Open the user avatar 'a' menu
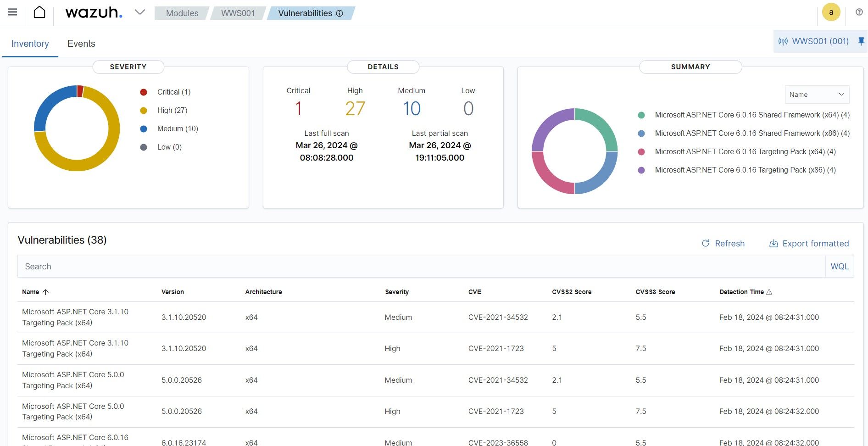This screenshot has height=446, width=868. (831, 12)
